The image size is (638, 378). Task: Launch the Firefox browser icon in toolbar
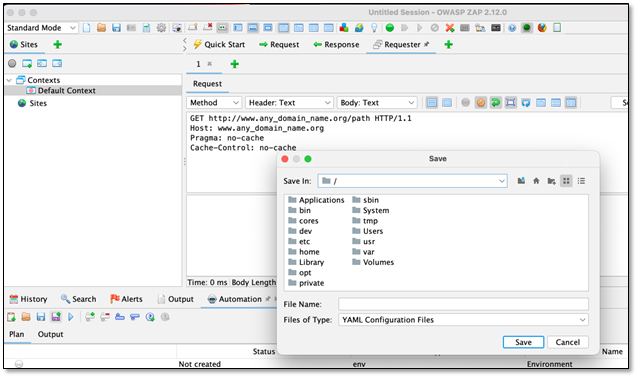[542, 28]
